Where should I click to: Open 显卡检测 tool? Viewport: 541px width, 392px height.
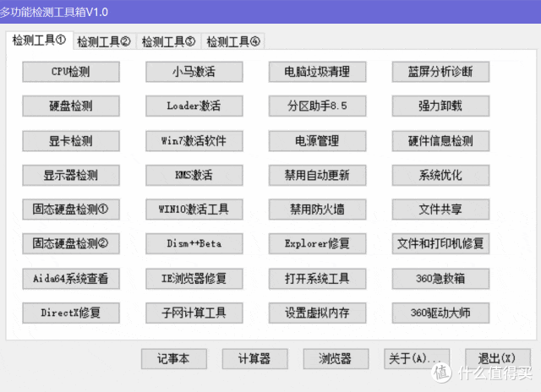71,141
